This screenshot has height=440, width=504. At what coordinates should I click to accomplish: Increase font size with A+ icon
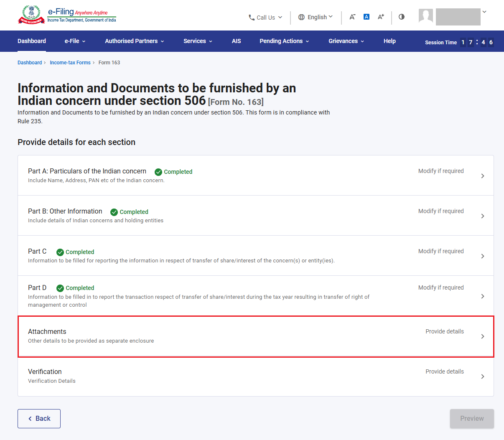381,17
